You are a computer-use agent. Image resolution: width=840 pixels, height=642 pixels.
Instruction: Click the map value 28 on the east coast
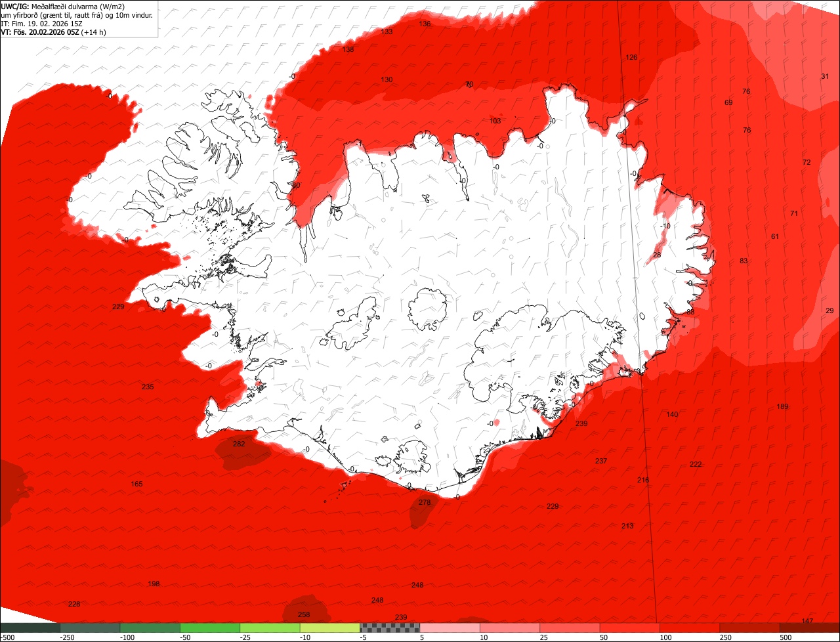[657, 255]
